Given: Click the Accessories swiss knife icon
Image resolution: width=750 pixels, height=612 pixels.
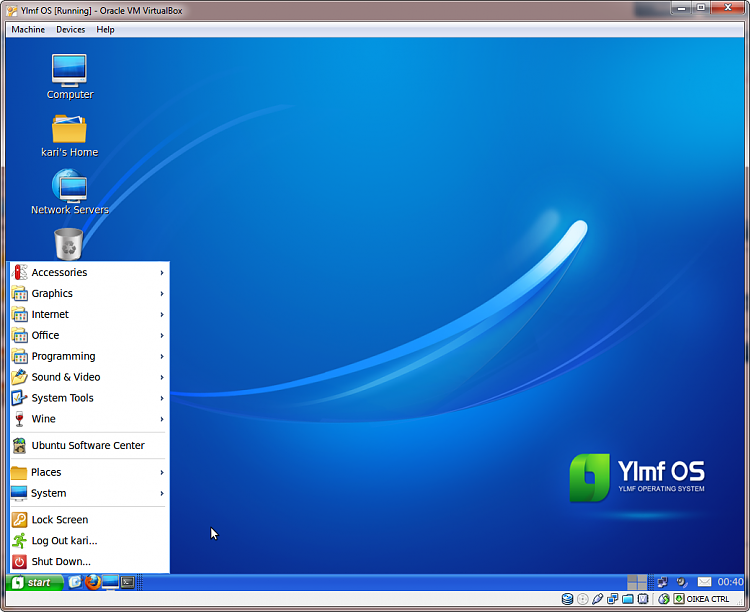Looking at the screenshot, I should click(x=20, y=272).
